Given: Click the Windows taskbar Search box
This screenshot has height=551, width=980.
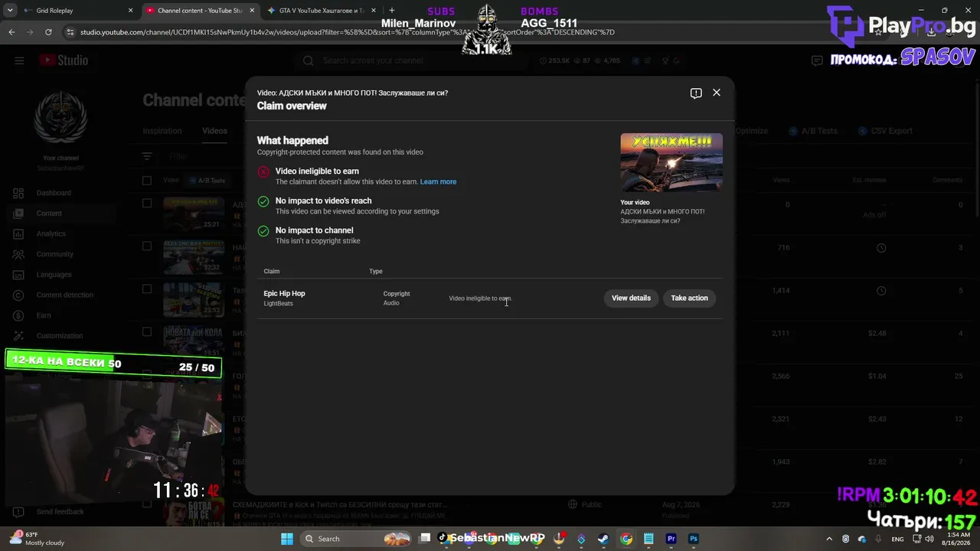Looking at the screenshot, I should [356, 539].
